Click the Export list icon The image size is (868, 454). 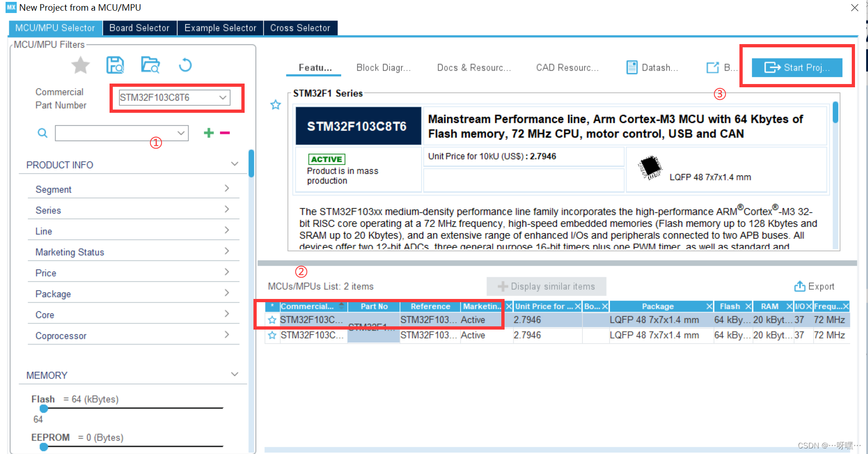800,286
